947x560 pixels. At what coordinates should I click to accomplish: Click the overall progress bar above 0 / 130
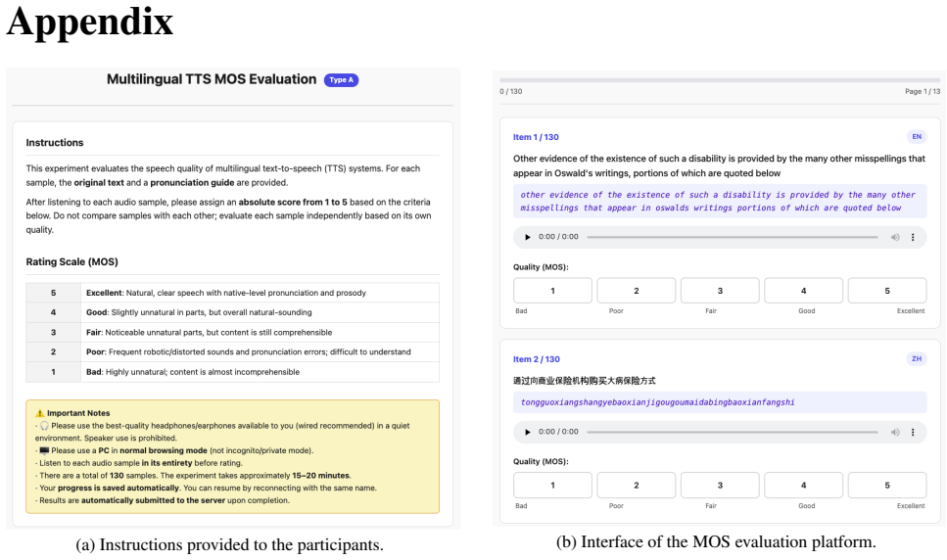[x=720, y=79]
